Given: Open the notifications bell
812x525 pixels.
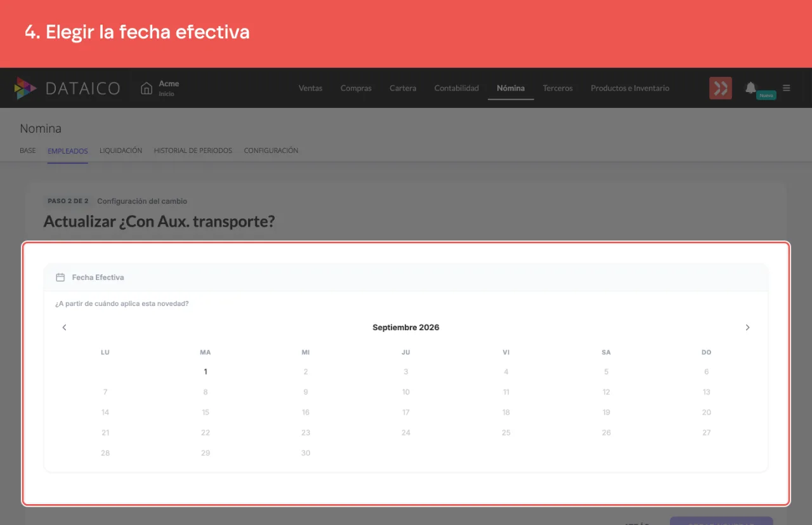Looking at the screenshot, I should [x=750, y=88].
